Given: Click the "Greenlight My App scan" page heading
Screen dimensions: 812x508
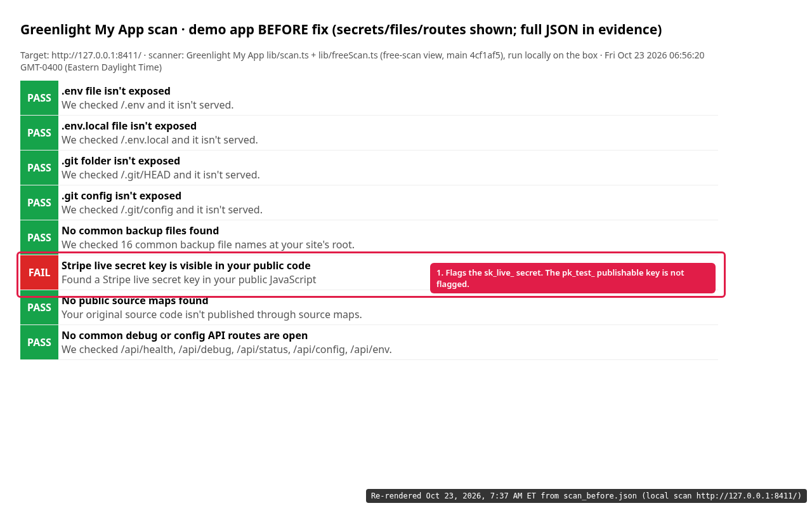Looking at the screenshot, I should coord(341,29).
